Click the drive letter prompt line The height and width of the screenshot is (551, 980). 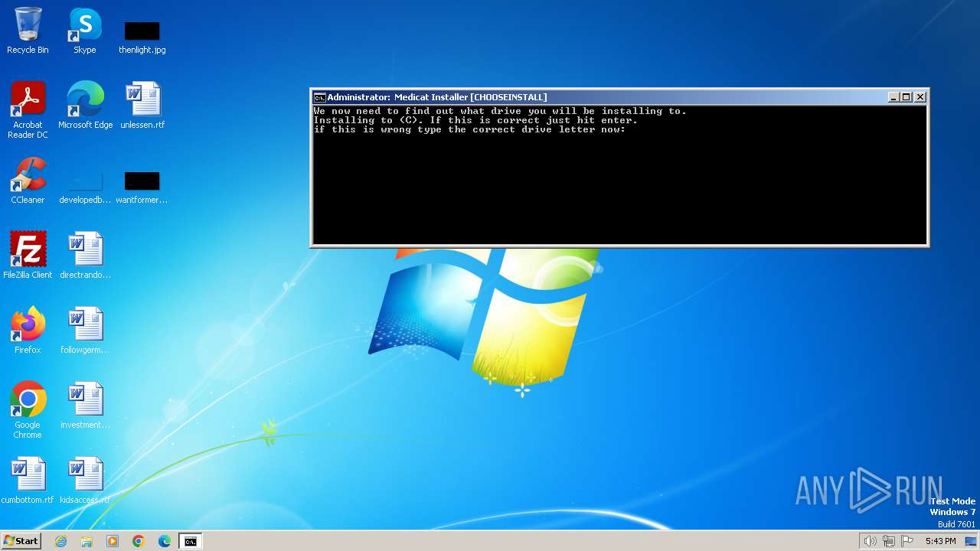[x=469, y=129]
